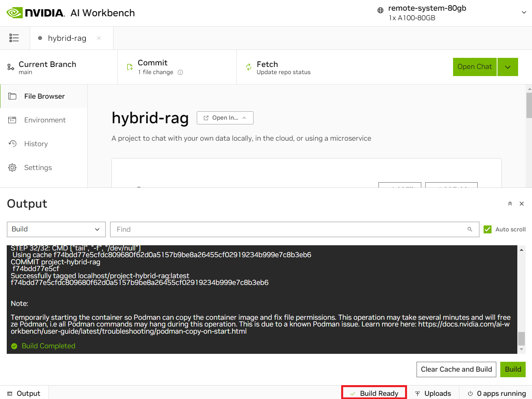532x399 pixels.
Task: Maximize the Output panel with double chevron
Action: coord(510,204)
